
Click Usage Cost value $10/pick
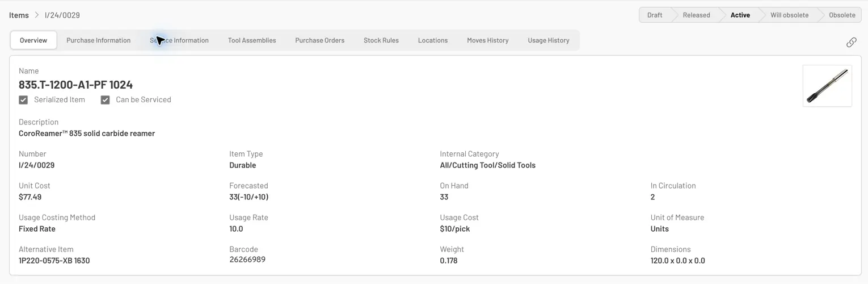(x=455, y=229)
